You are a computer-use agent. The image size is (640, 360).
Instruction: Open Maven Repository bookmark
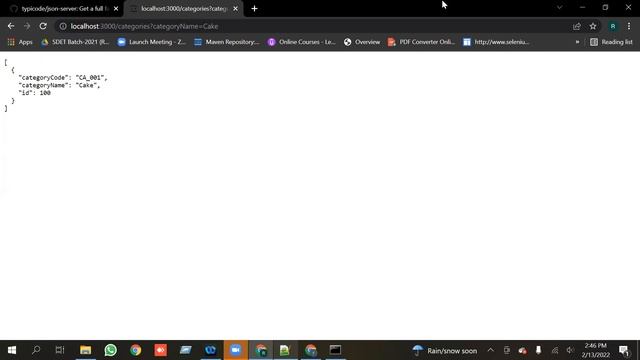[x=227, y=42]
